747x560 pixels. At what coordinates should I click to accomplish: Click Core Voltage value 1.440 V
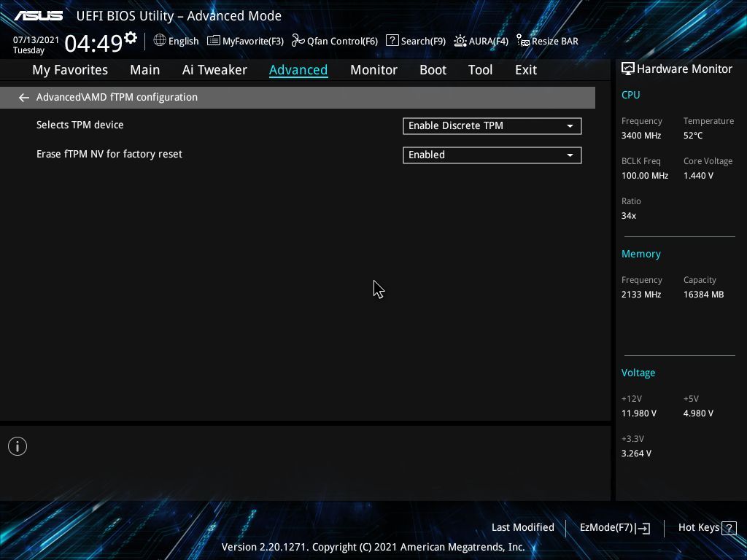(x=698, y=176)
